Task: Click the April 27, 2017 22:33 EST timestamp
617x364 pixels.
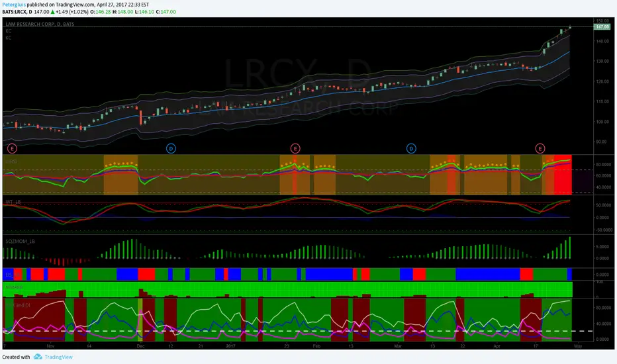Action: 122,5
